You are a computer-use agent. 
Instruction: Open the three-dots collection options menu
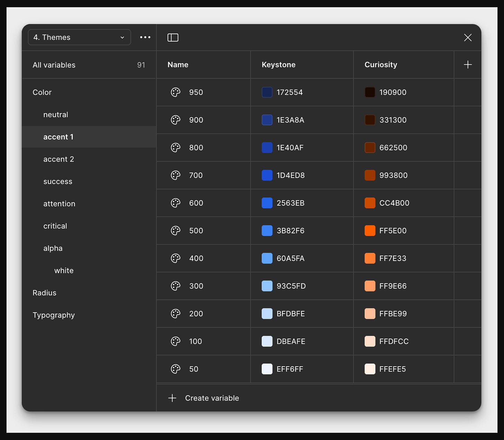(145, 37)
